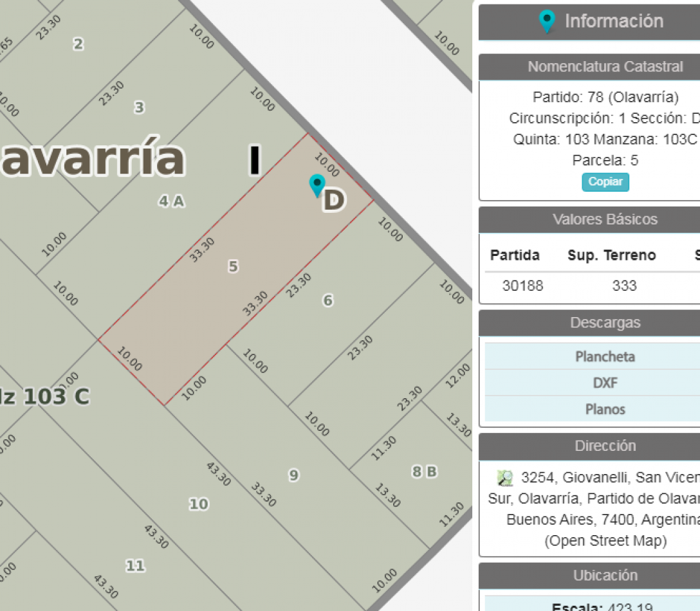Choose parcel 8 B on the map
The image size is (700, 611).
[424, 472]
